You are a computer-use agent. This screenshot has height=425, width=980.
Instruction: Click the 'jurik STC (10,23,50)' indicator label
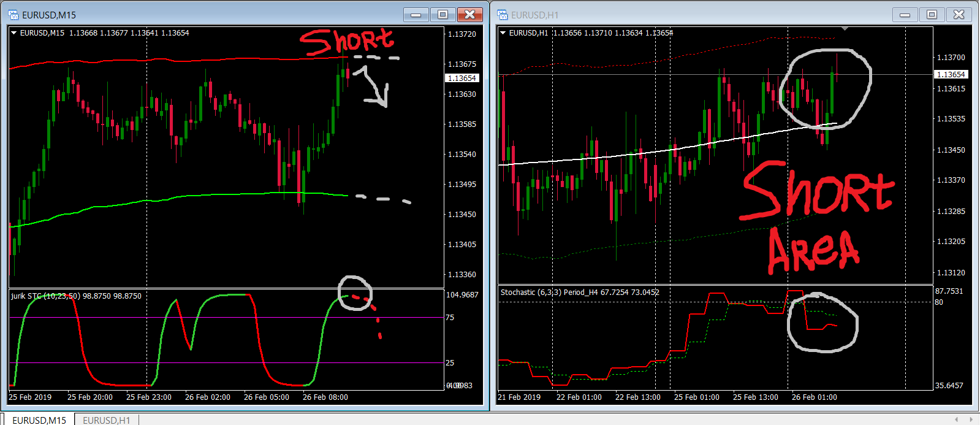(45, 296)
